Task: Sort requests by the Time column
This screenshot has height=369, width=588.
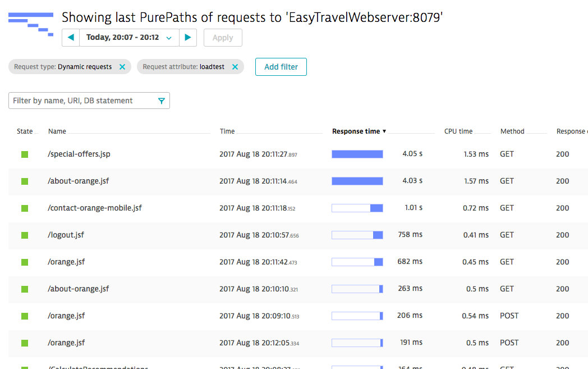Action: click(227, 131)
